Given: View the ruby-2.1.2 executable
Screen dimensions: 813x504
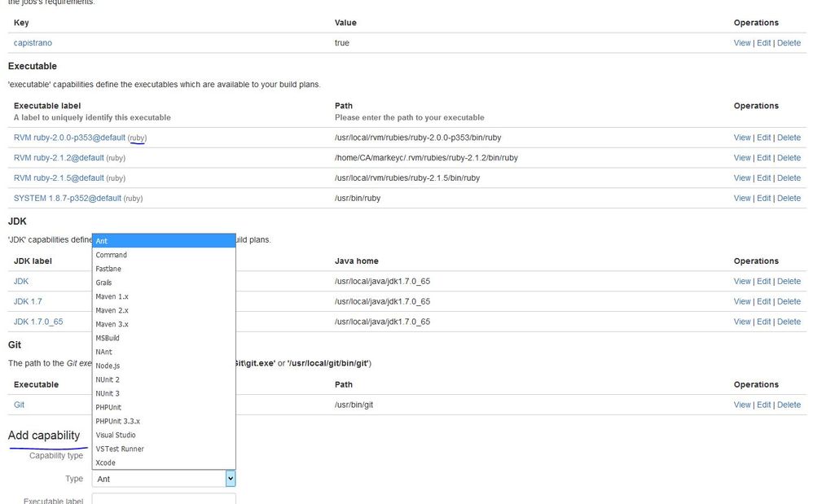Looking at the screenshot, I should point(742,158).
